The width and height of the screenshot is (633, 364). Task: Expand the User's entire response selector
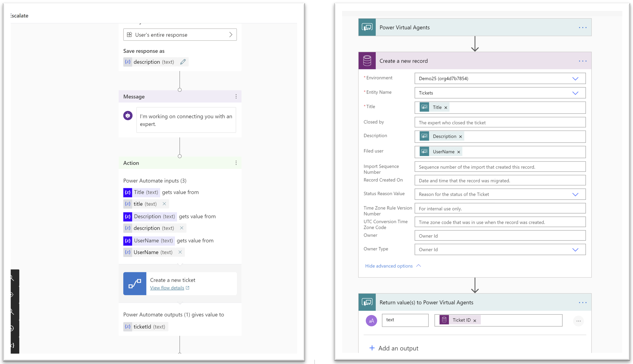pos(231,35)
